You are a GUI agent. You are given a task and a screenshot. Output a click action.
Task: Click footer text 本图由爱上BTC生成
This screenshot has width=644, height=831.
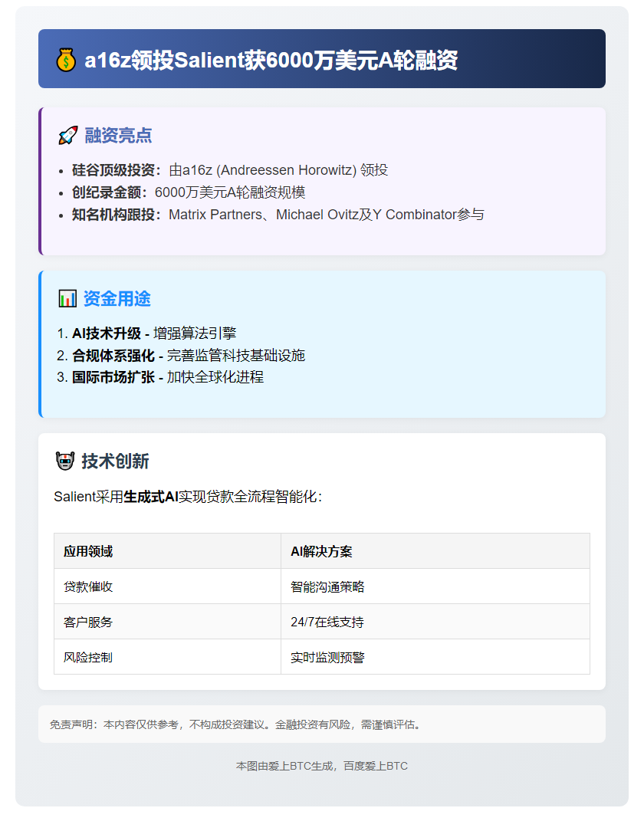point(284,766)
